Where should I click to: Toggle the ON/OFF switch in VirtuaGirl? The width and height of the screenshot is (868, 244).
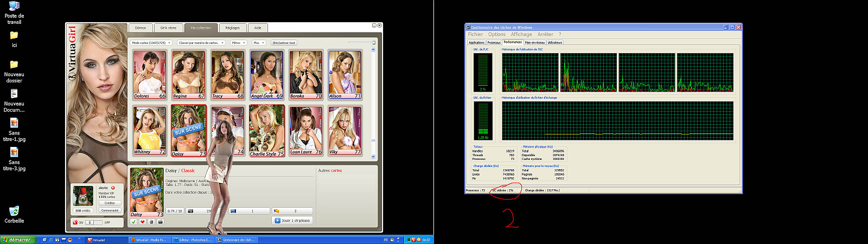coord(94,222)
